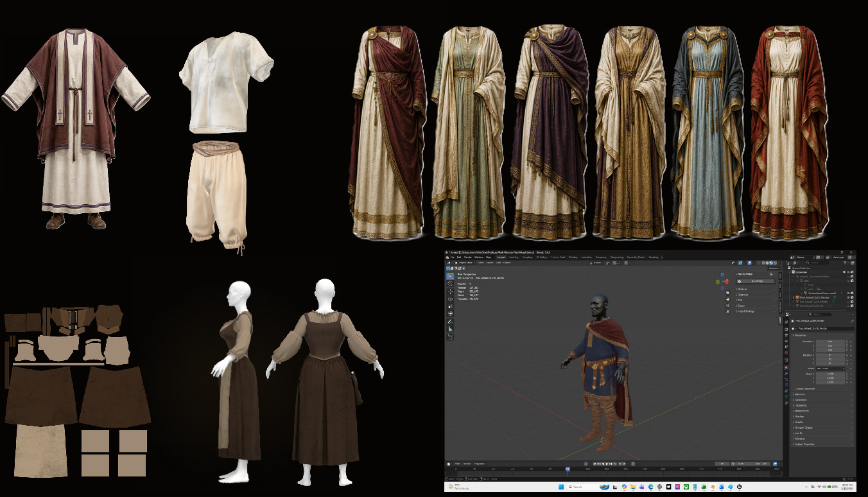This screenshot has height=497, width=868.
Task: Toggle auto keying in timeline
Action: pos(586,464)
